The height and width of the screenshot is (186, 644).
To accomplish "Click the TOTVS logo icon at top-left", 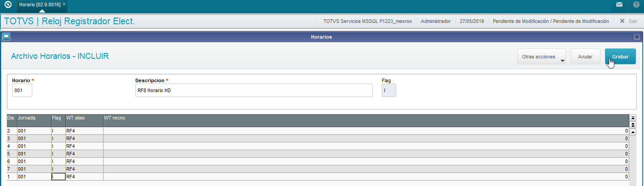I will point(8,5).
